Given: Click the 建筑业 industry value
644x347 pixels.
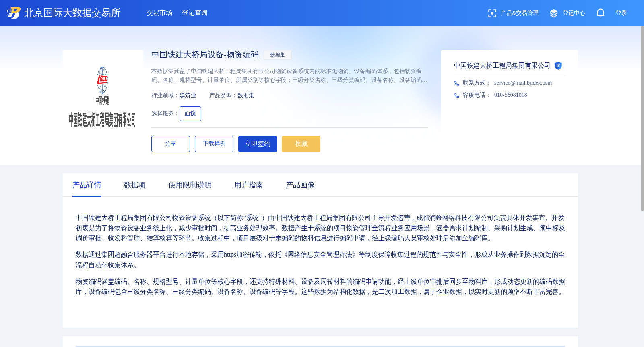Looking at the screenshot, I should 188,96.
